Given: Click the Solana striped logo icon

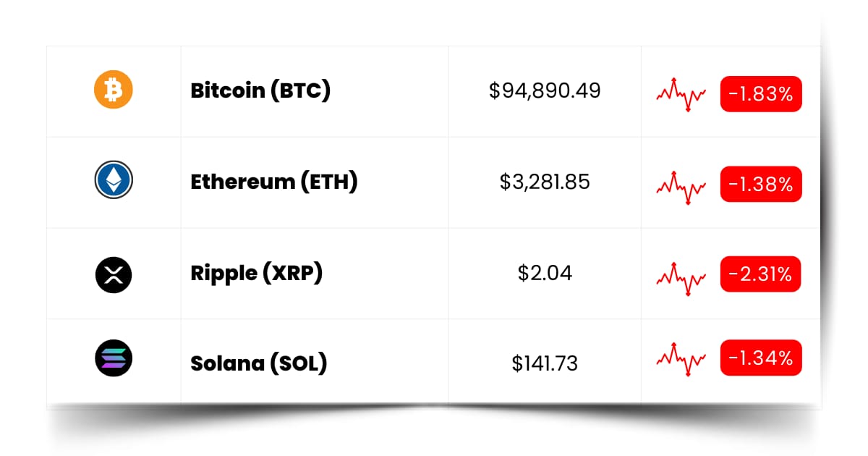Looking at the screenshot, I should click(114, 358).
